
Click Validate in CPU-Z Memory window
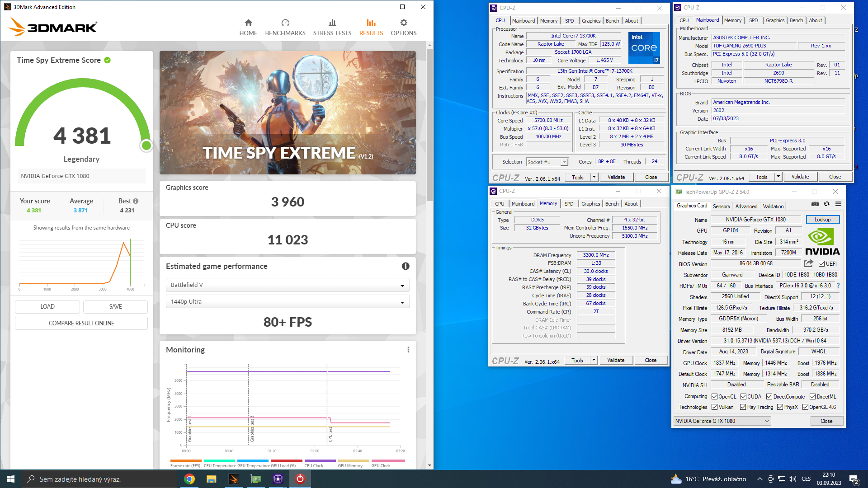pos(616,360)
